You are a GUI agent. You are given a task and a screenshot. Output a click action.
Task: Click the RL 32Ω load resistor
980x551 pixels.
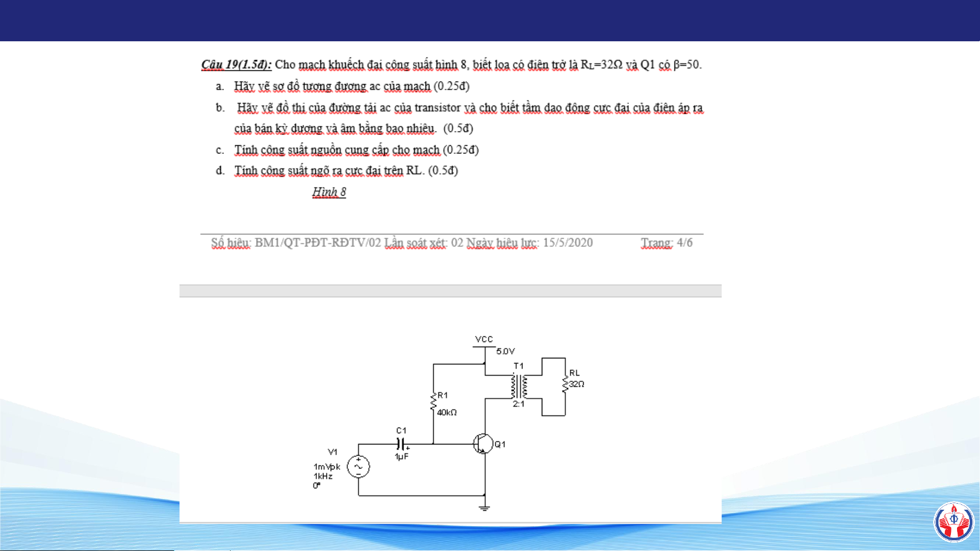click(x=565, y=384)
